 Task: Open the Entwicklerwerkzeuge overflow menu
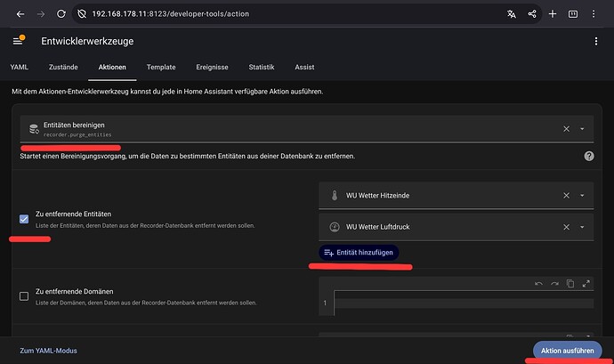point(596,41)
